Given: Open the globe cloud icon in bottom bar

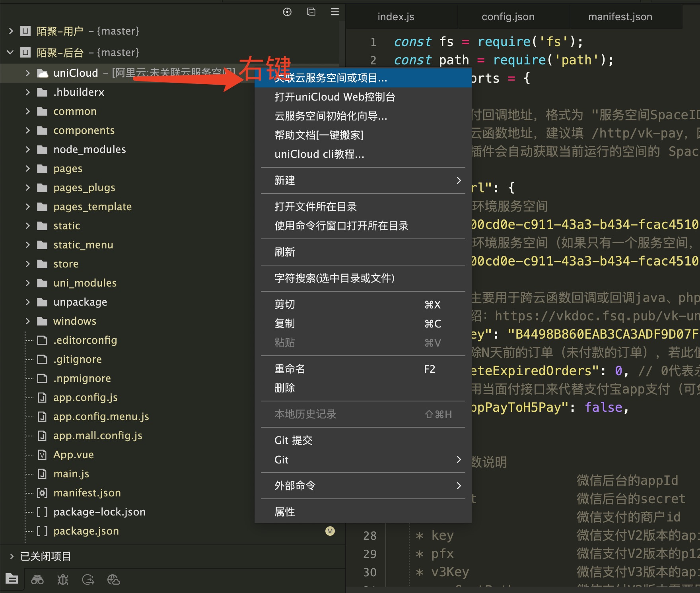Looking at the screenshot, I should tap(113, 580).
